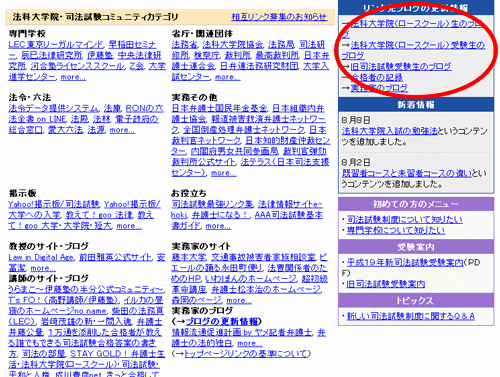Open the 愛大六法 link
This screenshot has height=377, width=500.
click(65, 130)
